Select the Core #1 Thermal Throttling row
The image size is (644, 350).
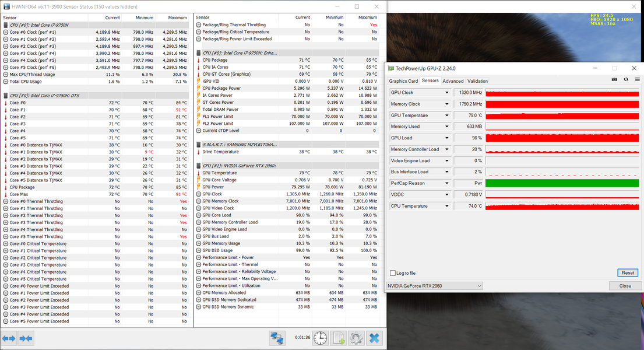click(95, 208)
